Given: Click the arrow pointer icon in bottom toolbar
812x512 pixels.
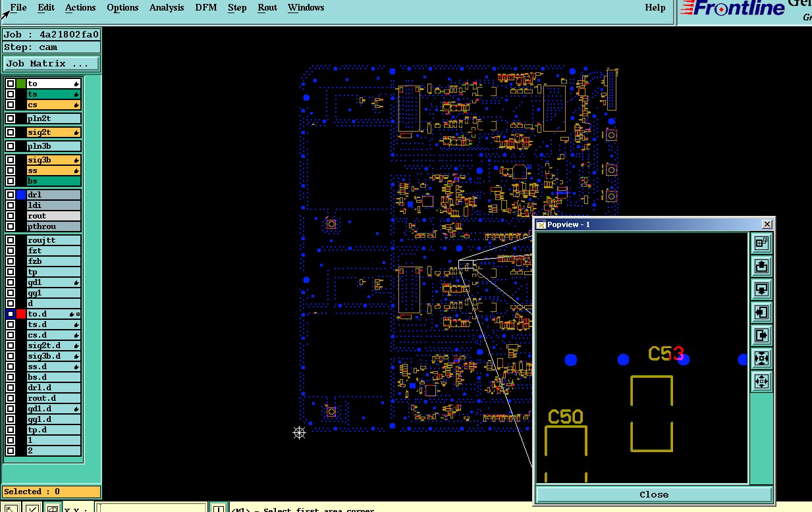Looking at the screenshot, I should coord(11,508).
